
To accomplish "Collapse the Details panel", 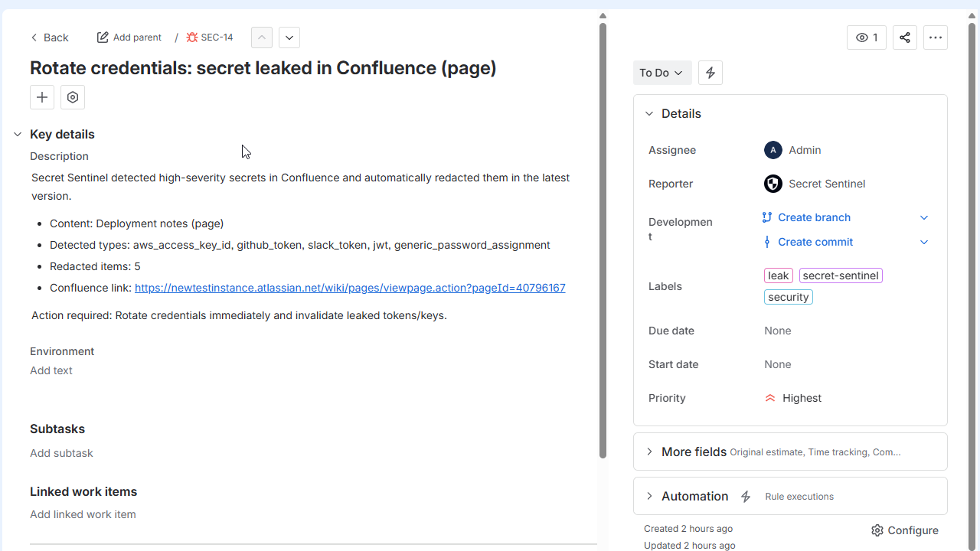I will click(649, 113).
